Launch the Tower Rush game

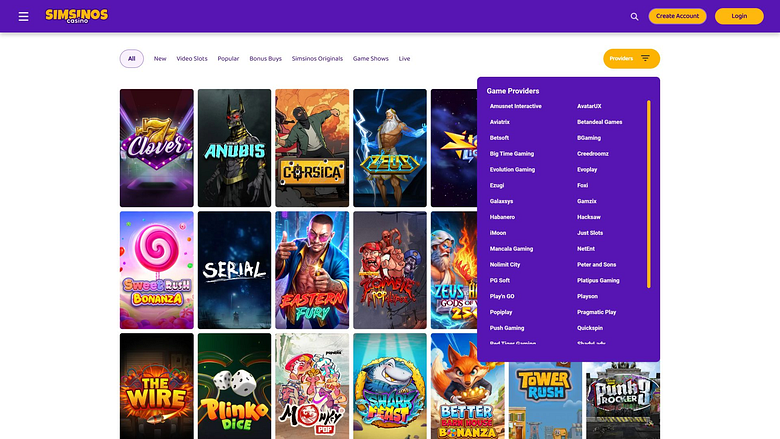coord(545,400)
